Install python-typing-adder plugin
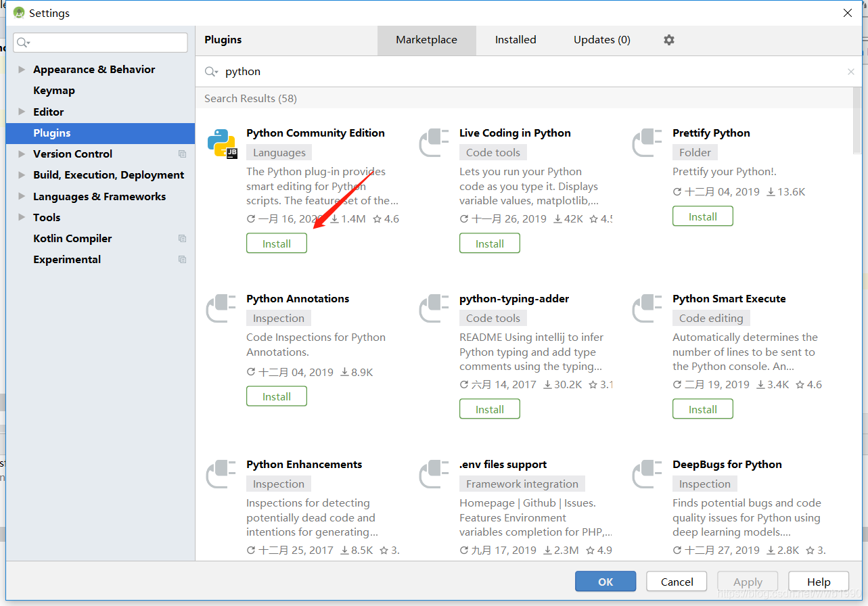The height and width of the screenshot is (606, 868). [x=490, y=409]
